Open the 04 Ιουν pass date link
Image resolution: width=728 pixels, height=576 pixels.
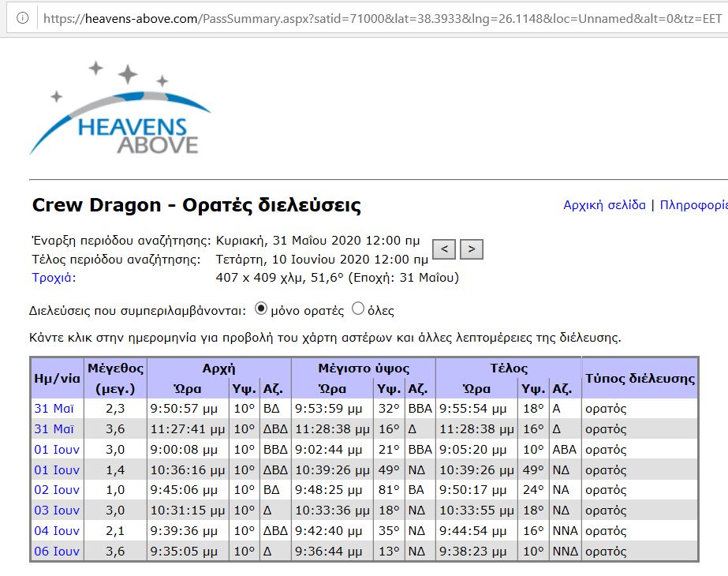click(x=56, y=531)
